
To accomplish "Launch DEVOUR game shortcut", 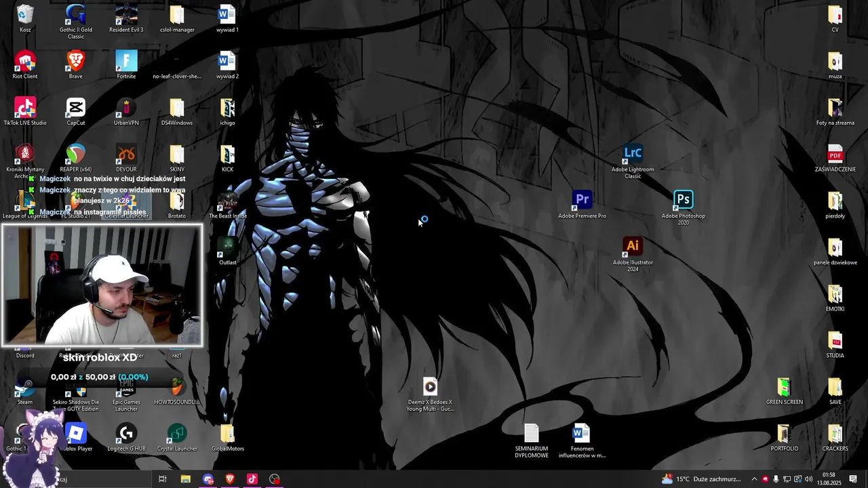I will click(126, 158).
